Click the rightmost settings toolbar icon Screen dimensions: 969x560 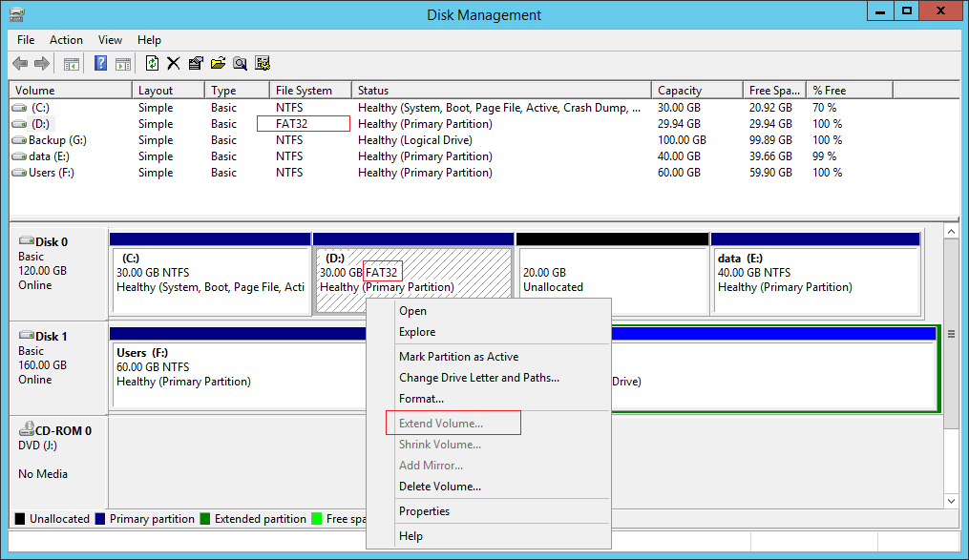click(x=263, y=64)
